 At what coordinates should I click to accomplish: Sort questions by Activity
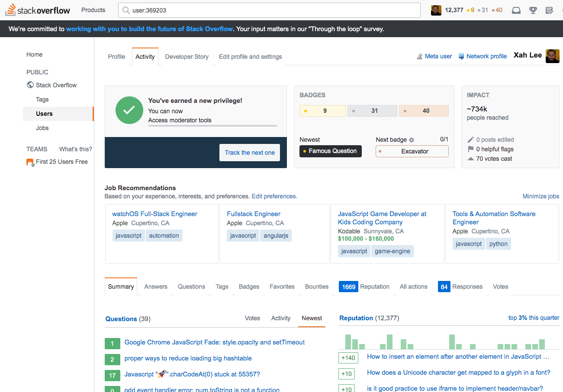[281, 318]
